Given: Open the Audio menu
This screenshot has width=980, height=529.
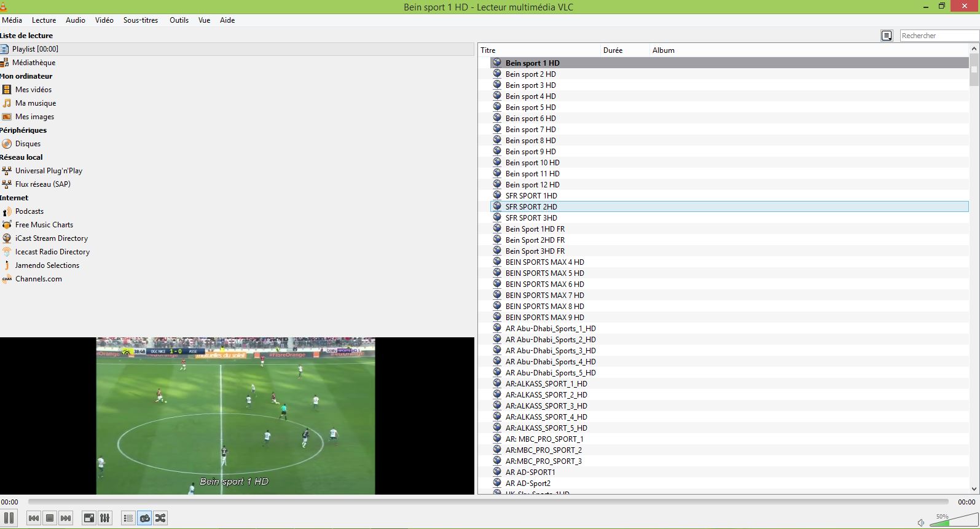Looking at the screenshot, I should click(x=76, y=20).
